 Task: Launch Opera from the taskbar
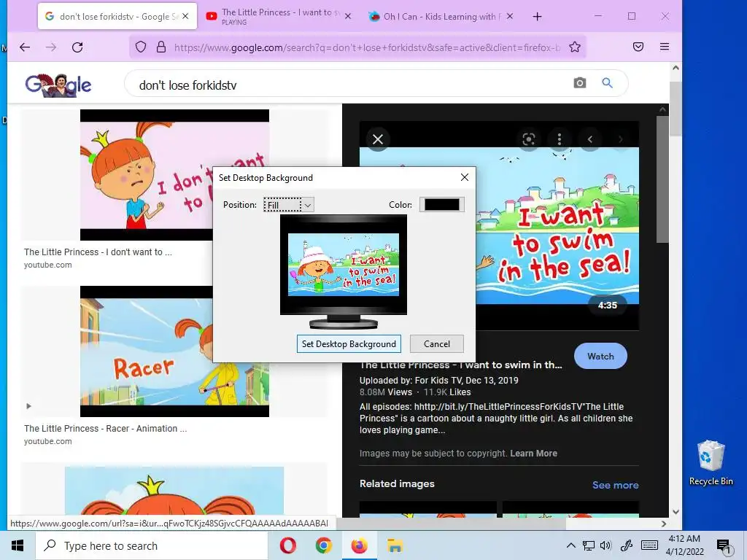(287, 545)
